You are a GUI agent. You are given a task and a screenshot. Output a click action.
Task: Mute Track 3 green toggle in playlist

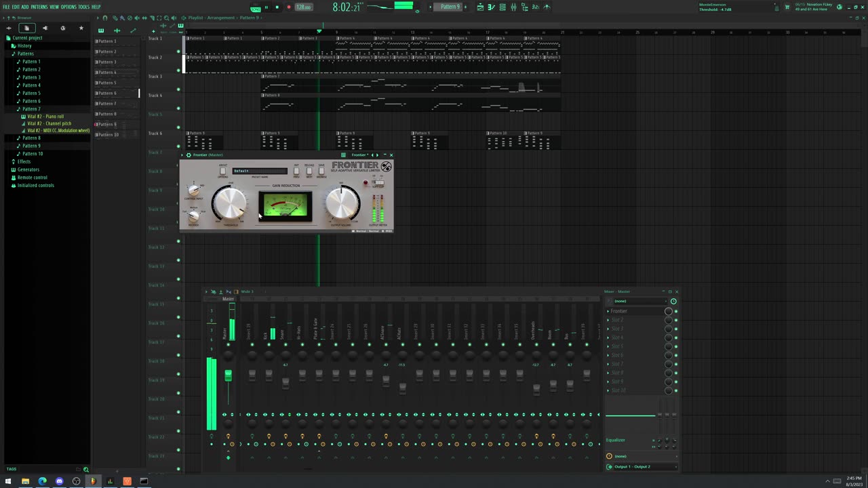[178, 89]
